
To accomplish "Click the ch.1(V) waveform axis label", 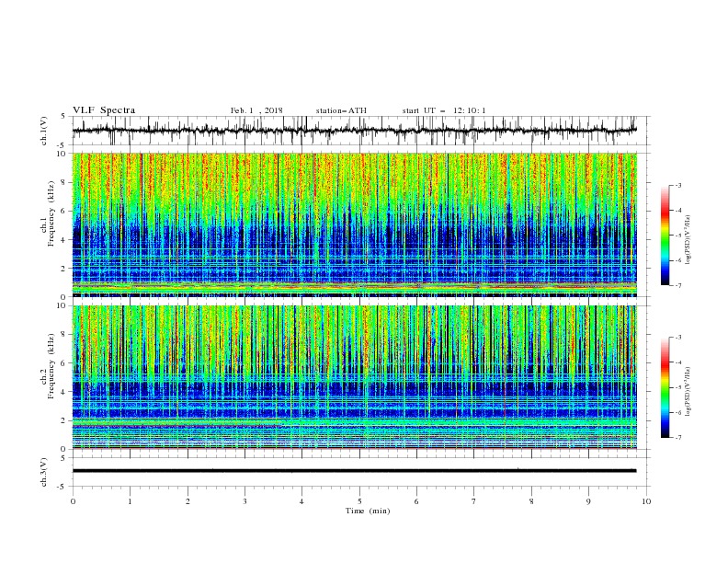I will (x=44, y=131).
